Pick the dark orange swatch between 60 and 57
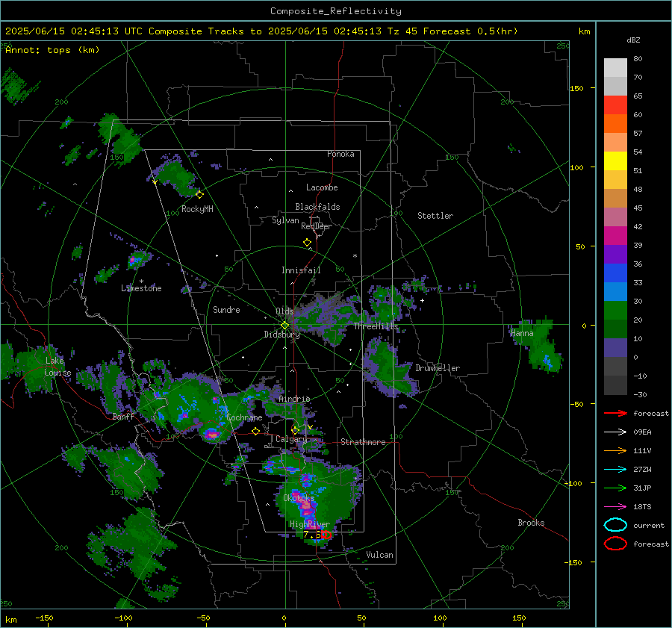 click(x=615, y=123)
